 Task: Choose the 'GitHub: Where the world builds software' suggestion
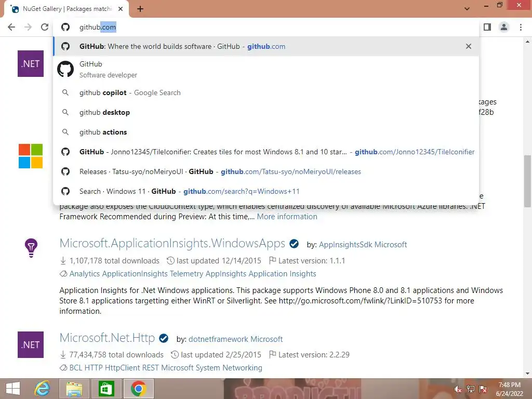click(266, 46)
